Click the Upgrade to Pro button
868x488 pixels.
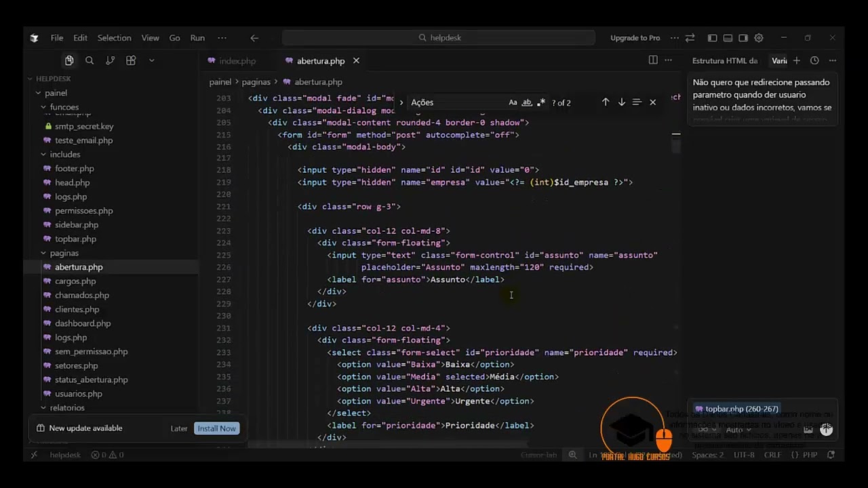[635, 38]
